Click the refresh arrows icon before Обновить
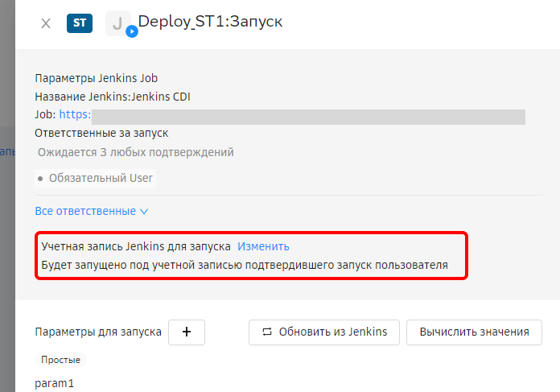The height and width of the screenshot is (392, 560). (x=266, y=332)
